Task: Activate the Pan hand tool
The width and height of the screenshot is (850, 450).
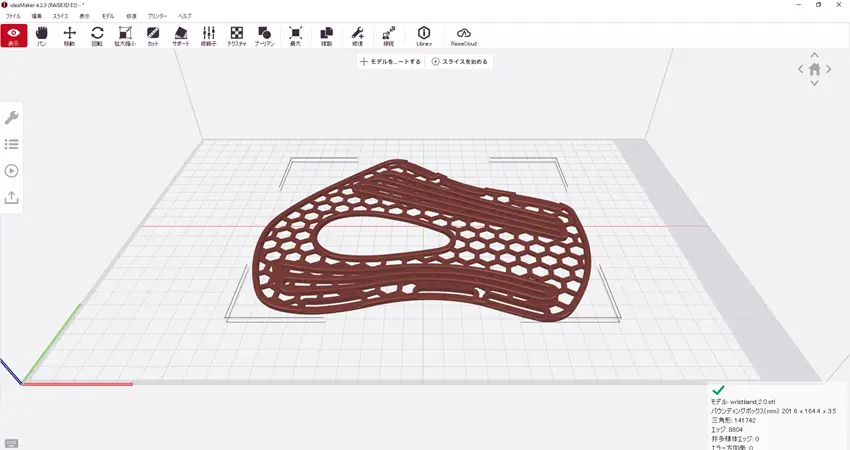Action: pos(42,37)
